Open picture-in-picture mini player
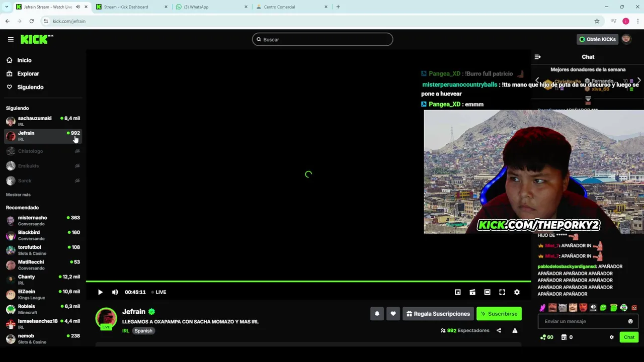Screen dimensions: 644x362 click(x=458, y=292)
